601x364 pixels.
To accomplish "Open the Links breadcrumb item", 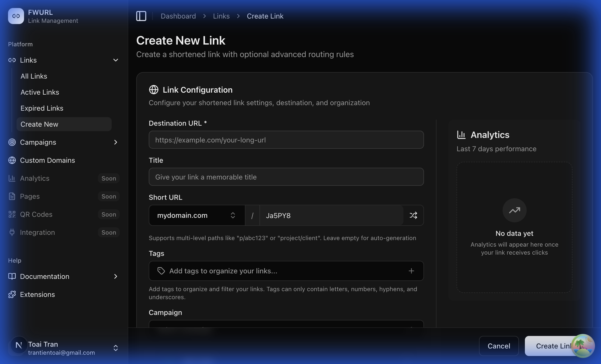I will 221,16.
